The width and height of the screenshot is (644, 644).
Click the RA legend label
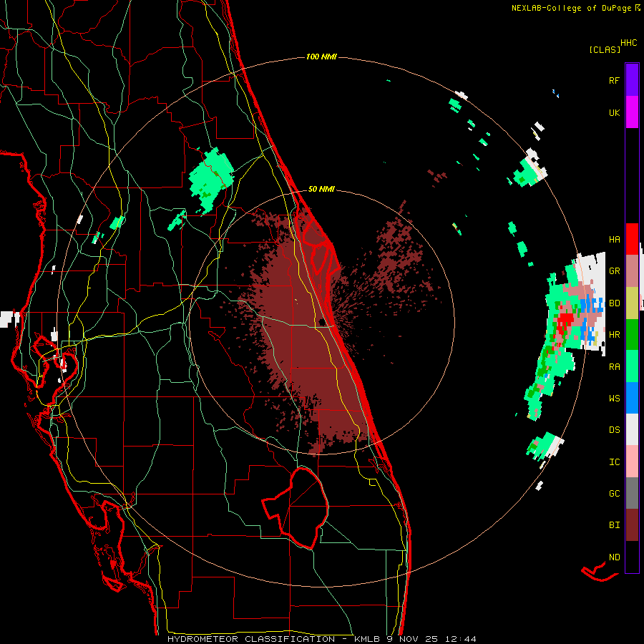point(614,367)
